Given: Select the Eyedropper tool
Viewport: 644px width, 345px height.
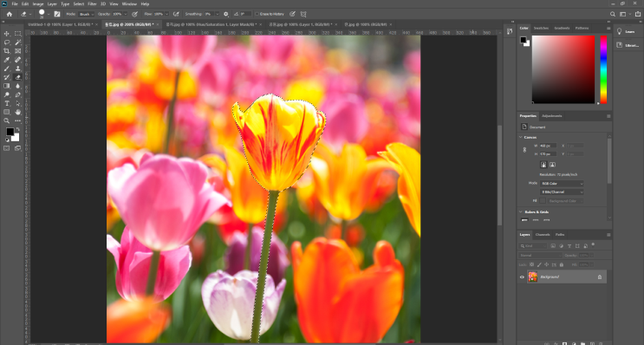Looking at the screenshot, I should pos(7,60).
